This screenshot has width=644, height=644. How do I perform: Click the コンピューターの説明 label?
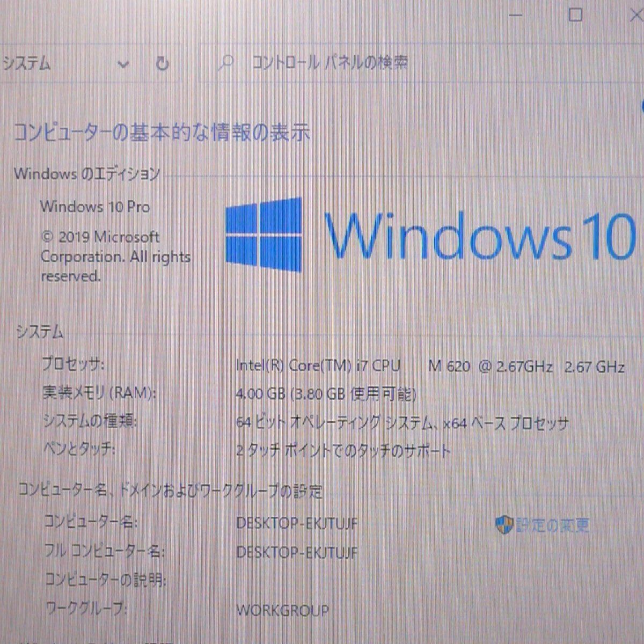(105, 580)
